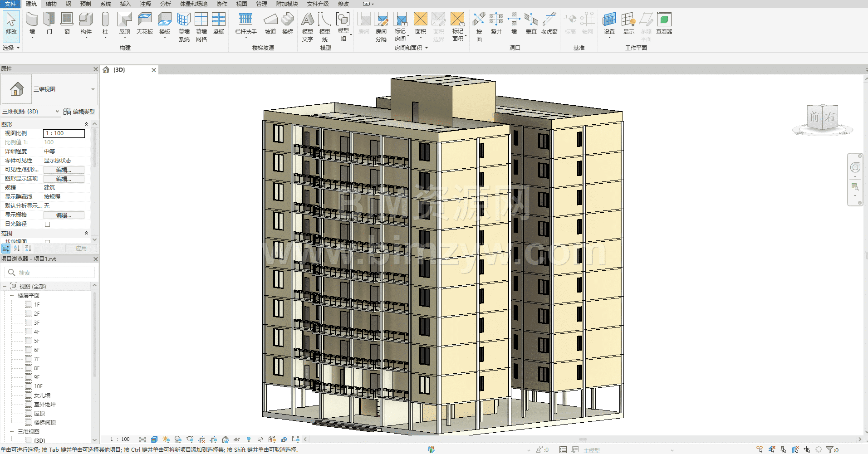Image resolution: width=868 pixels, height=454 pixels.
Task: Click the temporary hide/isolate glasses icon
Action: [236, 439]
